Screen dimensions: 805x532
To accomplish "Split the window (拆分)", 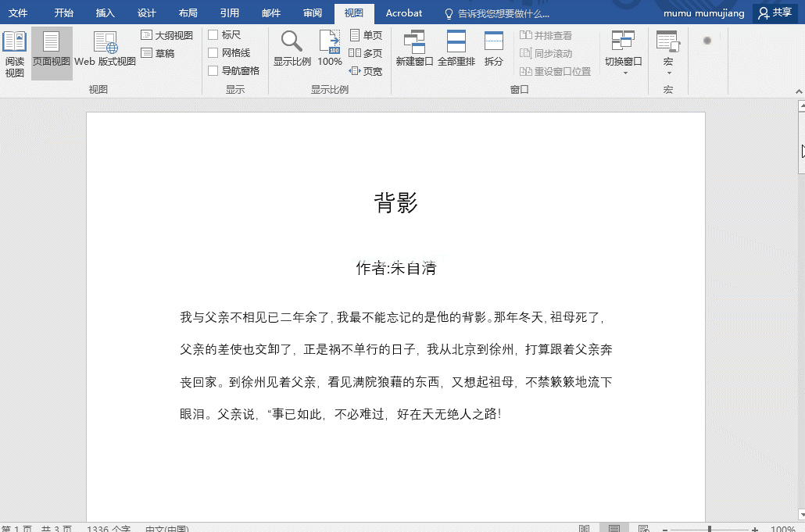I will 493,49.
